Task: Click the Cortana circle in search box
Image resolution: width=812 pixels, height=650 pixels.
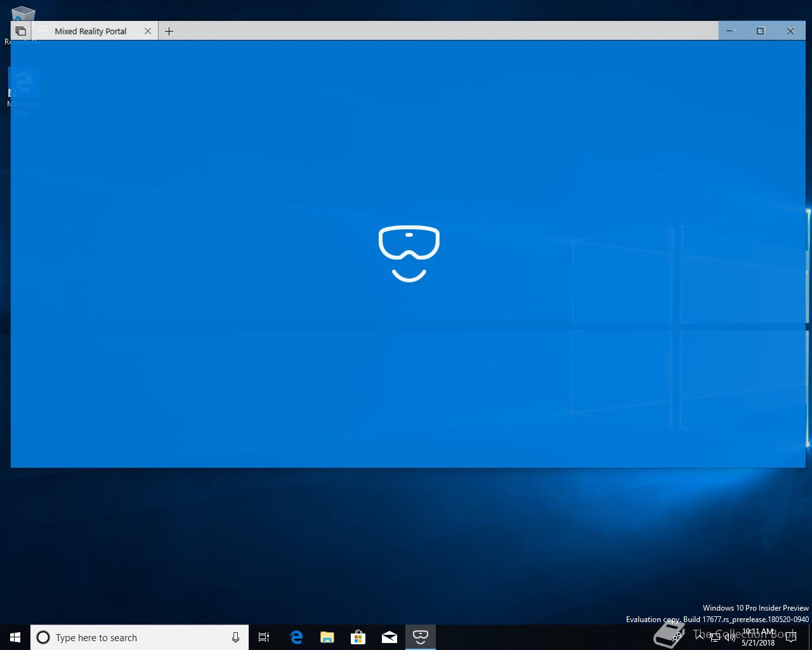Action: 43,637
